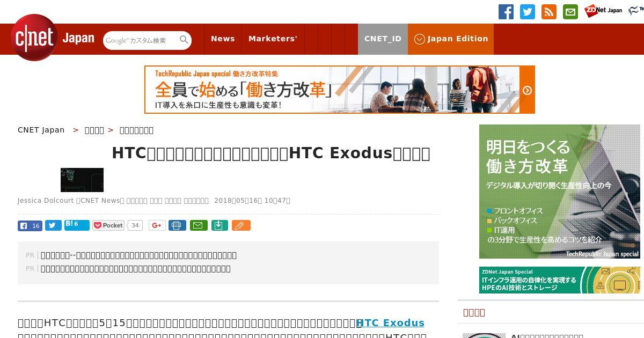Open the Twitter icon in top bar

coord(528,12)
